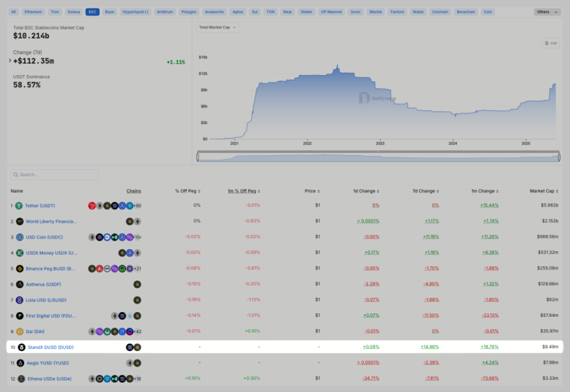Click the StandX DUSD logo icon
570x392 pixels.
pyautogui.click(x=21, y=347)
